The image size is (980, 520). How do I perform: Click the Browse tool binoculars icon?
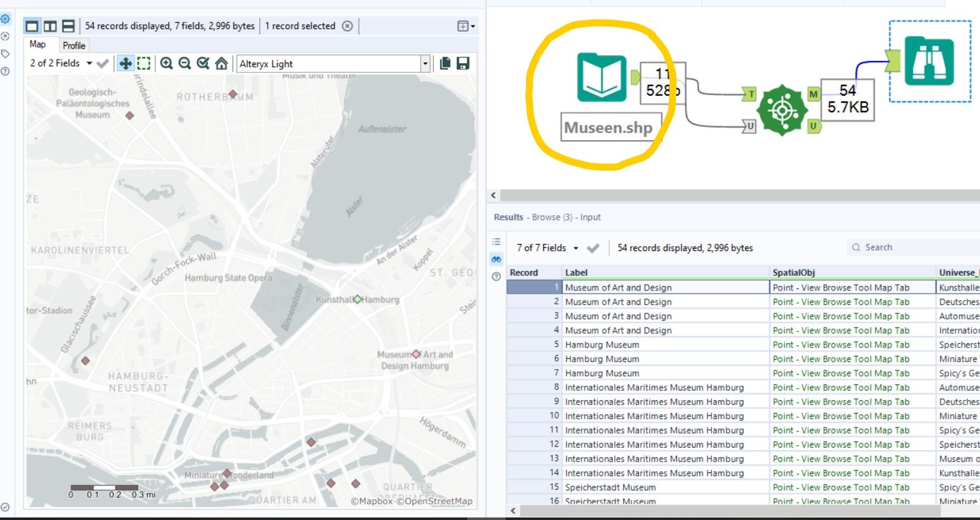[x=929, y=61]
